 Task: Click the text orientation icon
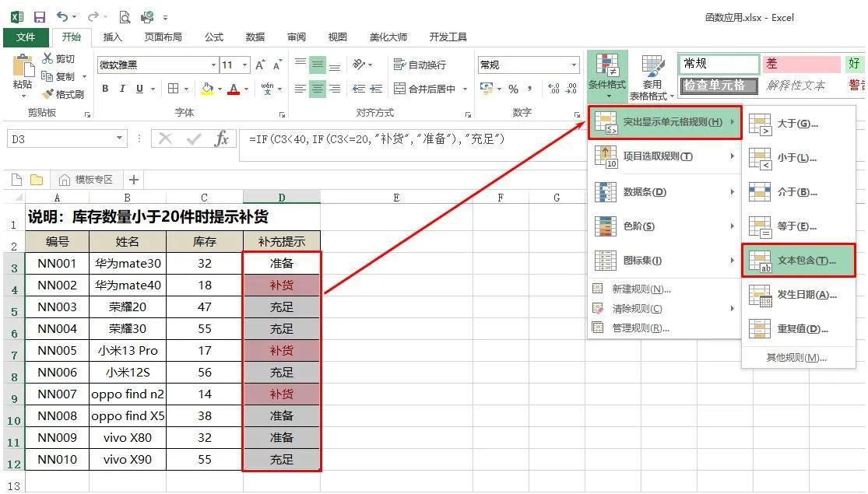click(x=360, y=65)
